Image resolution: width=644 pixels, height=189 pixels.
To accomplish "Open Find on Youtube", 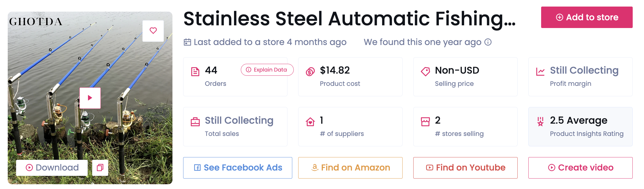I will (465, 168).
